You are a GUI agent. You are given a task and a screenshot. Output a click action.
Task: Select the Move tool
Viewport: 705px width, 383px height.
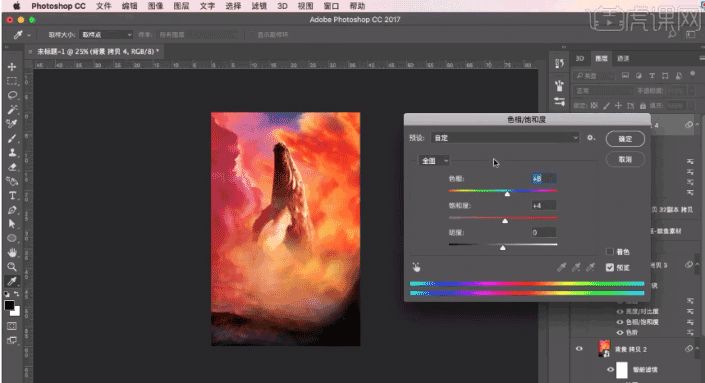pos(12,67)
